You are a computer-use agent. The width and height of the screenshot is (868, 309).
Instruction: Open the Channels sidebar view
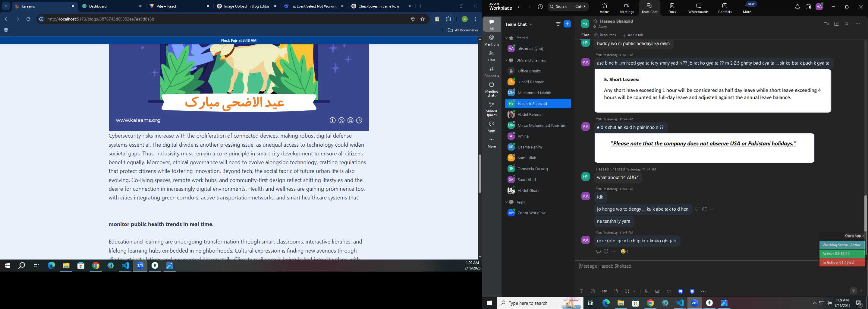click(x=492, y=72)
